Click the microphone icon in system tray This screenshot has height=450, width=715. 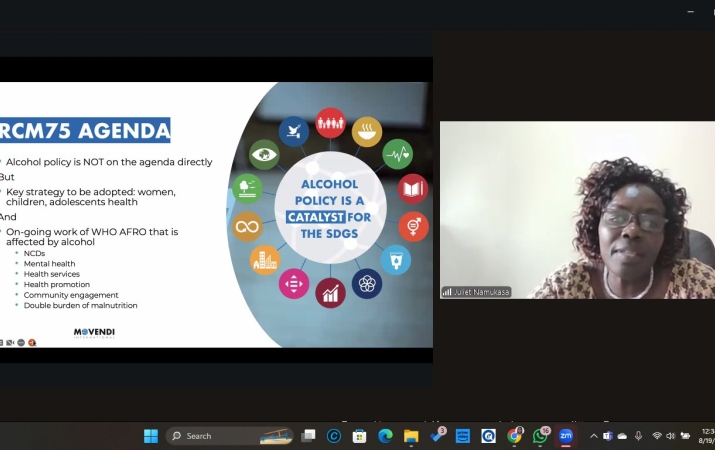tap(638, 436)
